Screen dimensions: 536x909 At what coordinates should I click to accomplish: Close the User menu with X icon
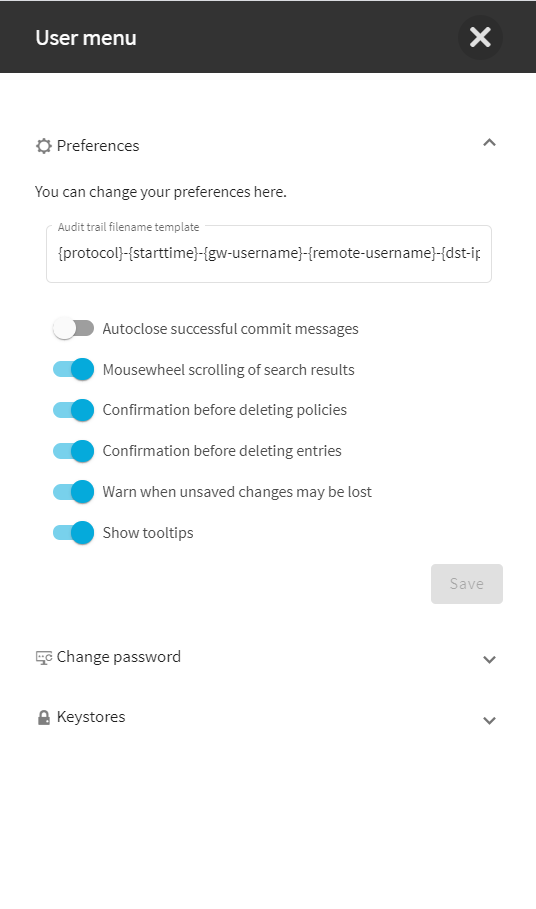tap(480, 38)
